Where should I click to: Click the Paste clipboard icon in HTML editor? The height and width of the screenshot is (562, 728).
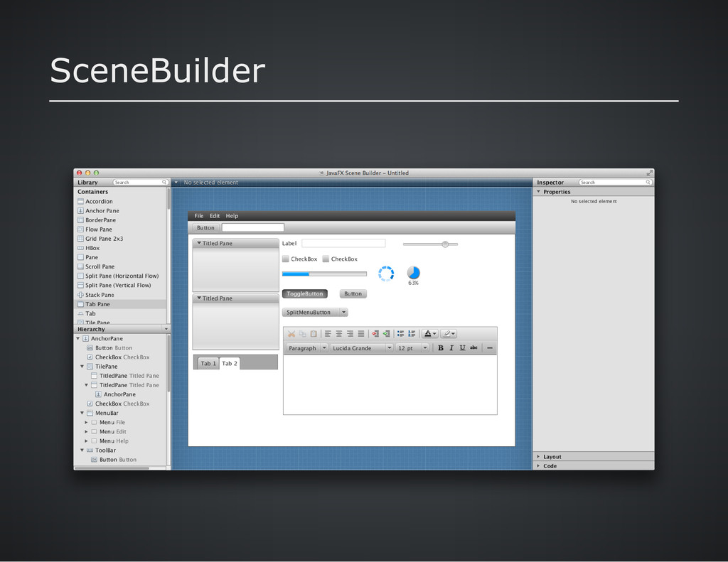pos(314,334)
